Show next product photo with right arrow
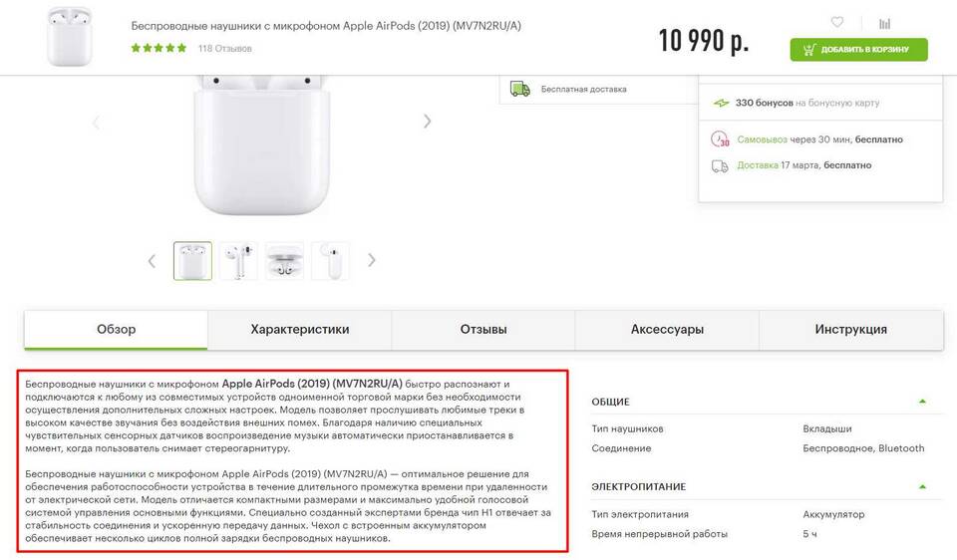The height and width of the screenshot is (560, 957). pos(428,122)
